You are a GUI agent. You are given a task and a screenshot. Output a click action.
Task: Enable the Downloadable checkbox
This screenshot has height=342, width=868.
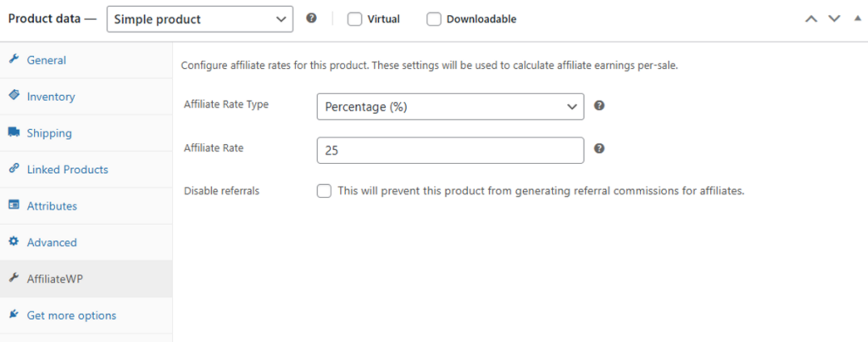(434, 19)
